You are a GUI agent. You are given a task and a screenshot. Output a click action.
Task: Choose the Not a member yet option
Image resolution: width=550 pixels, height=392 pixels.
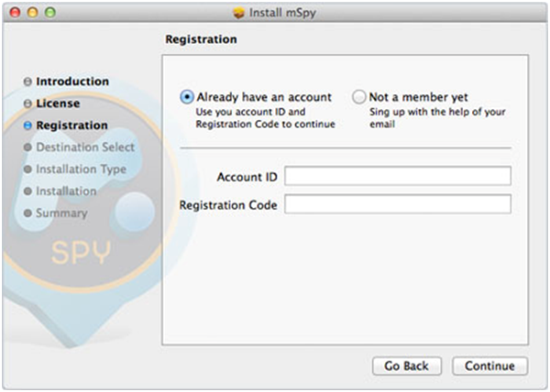[x=358, y=97]
